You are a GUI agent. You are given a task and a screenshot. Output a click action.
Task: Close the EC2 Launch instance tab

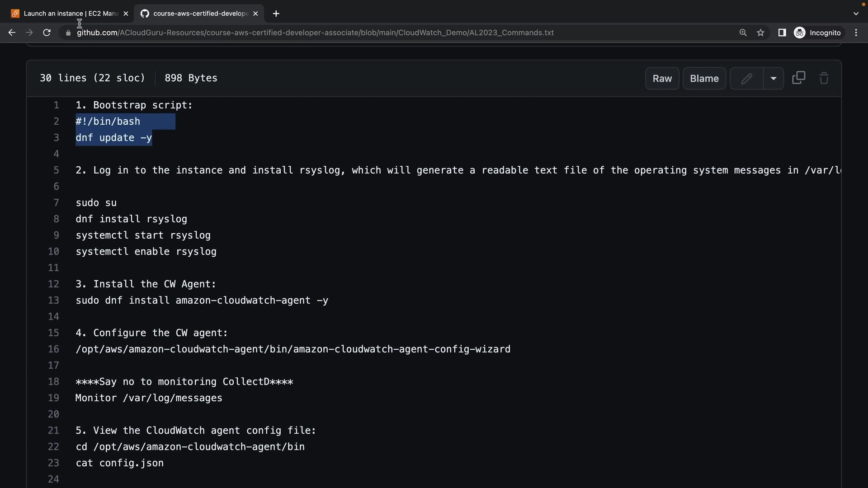pyautogui.click(x=126, y=14)
